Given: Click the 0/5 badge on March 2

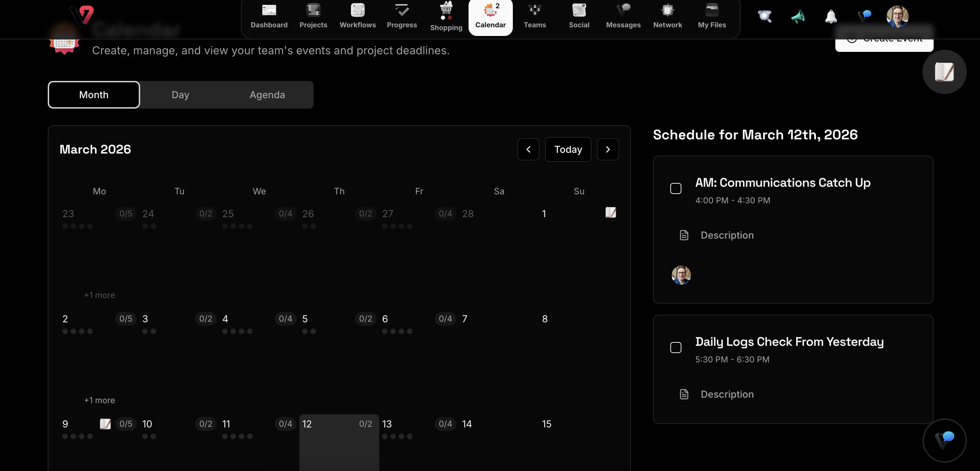Looking at the screenshot, I should click(x=126, y=318).
